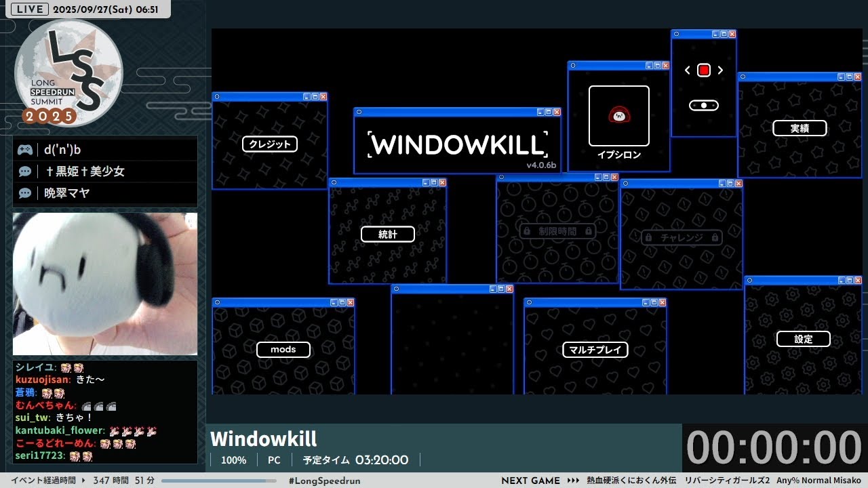Click the locked 制限時間 mode button

coord(557,231)
